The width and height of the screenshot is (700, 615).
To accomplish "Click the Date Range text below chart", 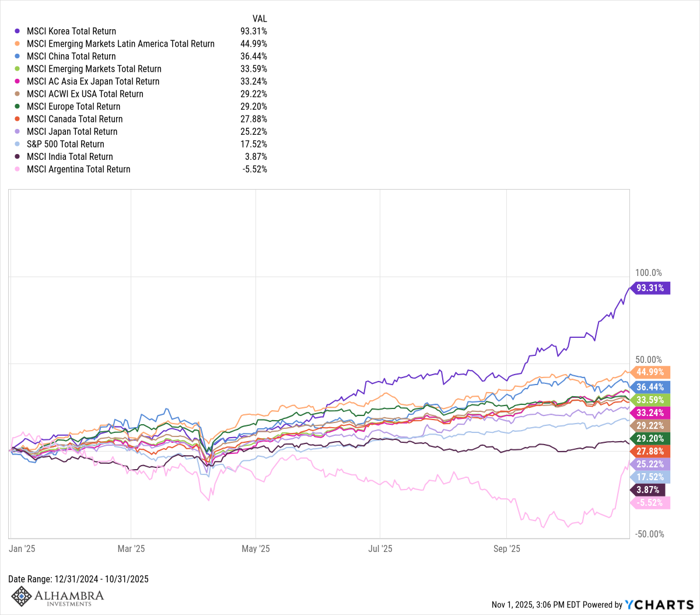I will tap(78, 579).
